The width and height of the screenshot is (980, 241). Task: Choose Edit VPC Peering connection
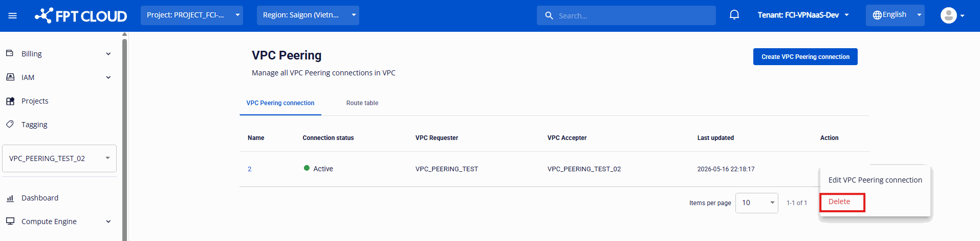point(875,180)
